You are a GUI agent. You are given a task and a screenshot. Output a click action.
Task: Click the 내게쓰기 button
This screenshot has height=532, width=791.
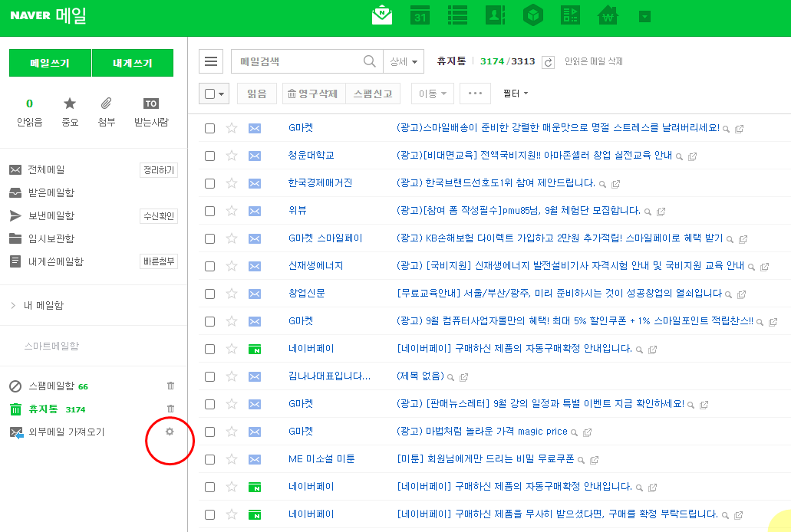(x=133, y=63)
